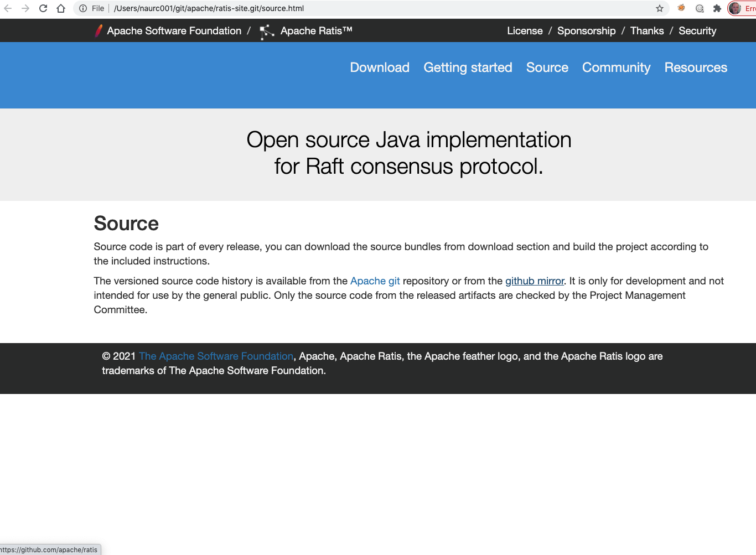756x555 pixels.
Task: Open the Extensions puzzle piece menu
Action: coord(717,8)
